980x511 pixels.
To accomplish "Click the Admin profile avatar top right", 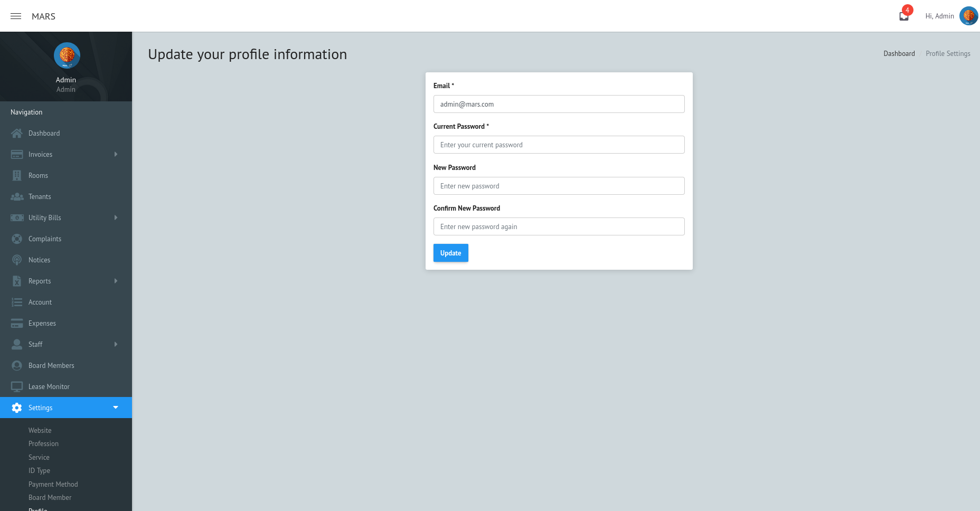I will [x=969, y=16].
